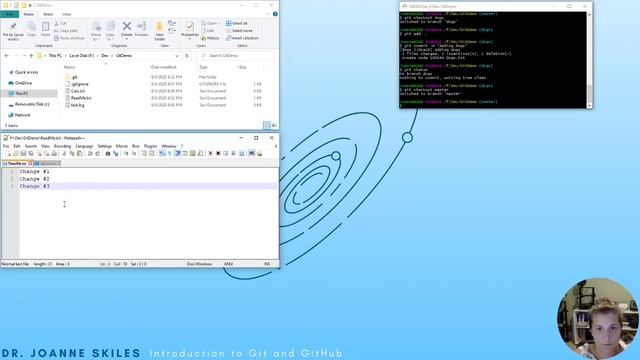
Task: Click the Redo icon in Notepad++ toolbar
Action: coord(98,153)
